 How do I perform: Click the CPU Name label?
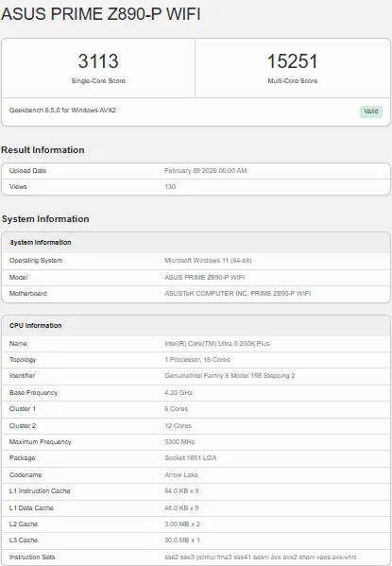tap(18, 343)
